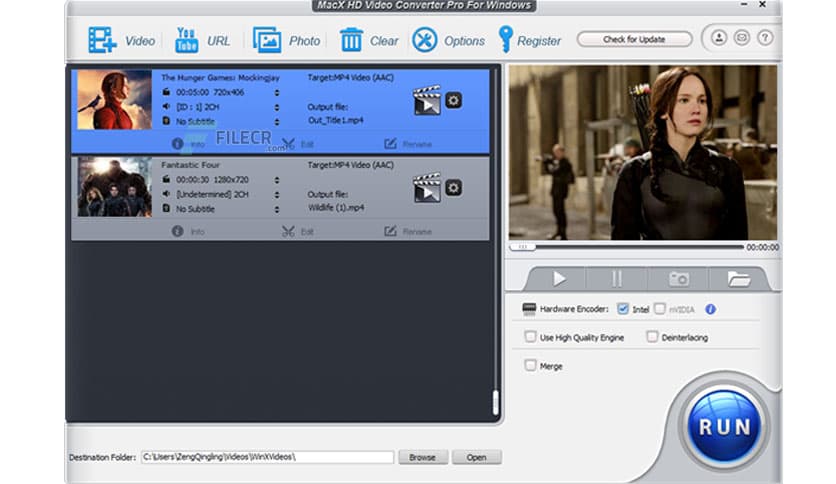836x484 pixels.
Task: Toggle nVIDIA hardware encoder checkbox
Action: click(660, 309)
